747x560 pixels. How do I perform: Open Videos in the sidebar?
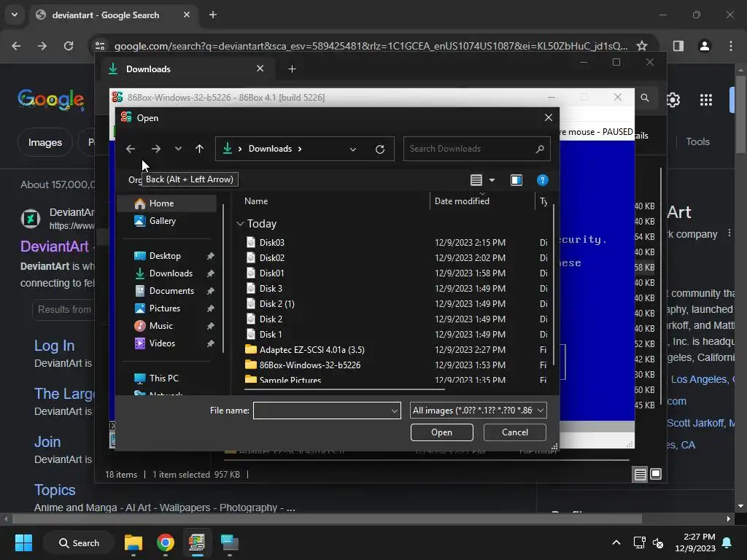[x=162, y=343]
